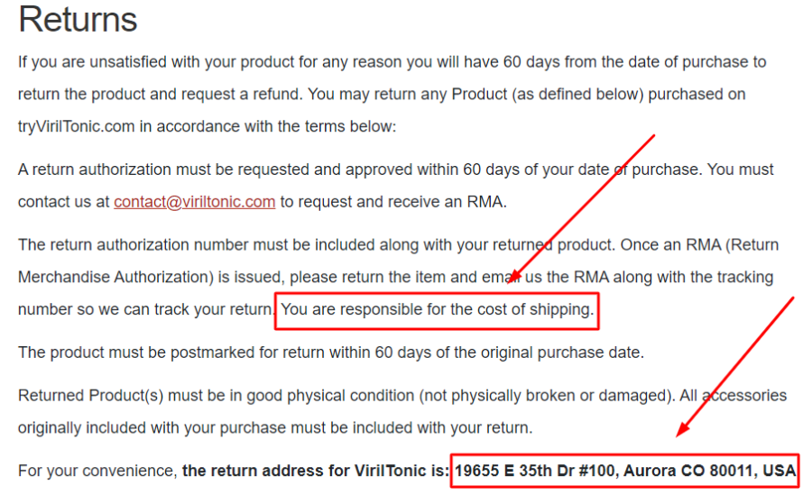Click the tryVirilTonic.com text in first paragraph
The width and height of the screenshot is (812, 504).
pyautogui.click(x=76, y=127)
